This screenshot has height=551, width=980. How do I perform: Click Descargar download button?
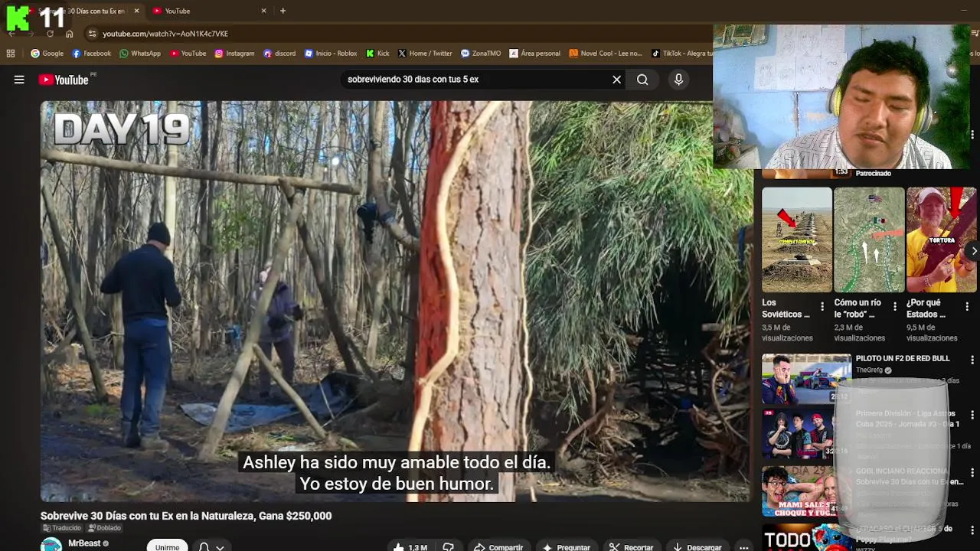pos(697,547)
